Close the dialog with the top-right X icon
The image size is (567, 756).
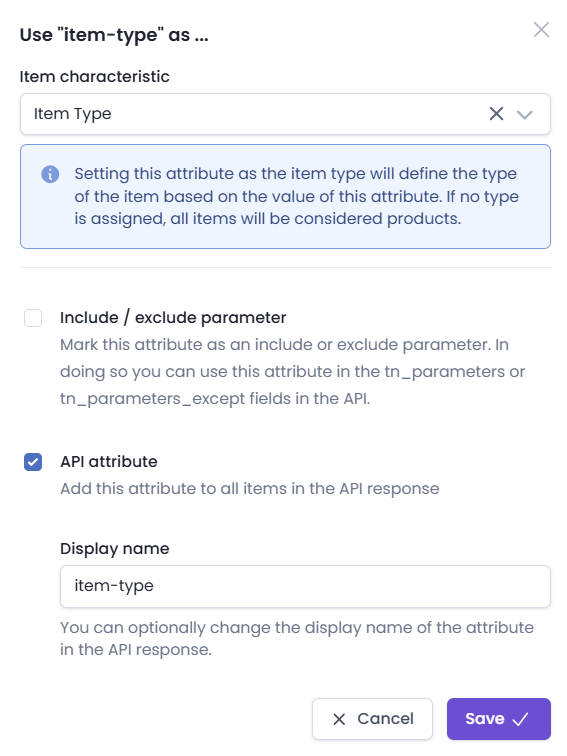click(541, 30)
